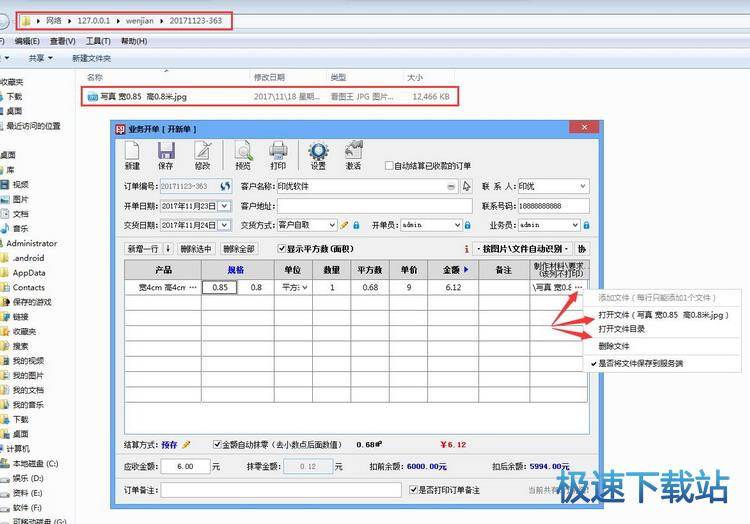Click the 订单备注 input field

(281, 490)
